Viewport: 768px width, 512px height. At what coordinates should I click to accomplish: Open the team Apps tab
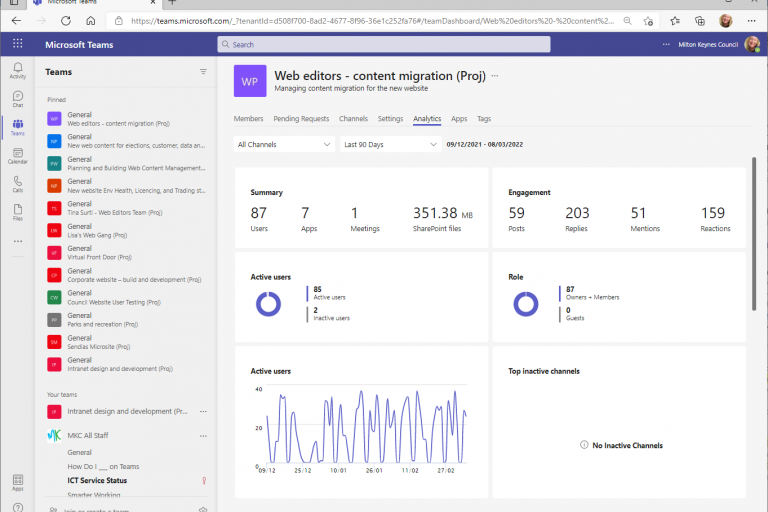coord(459,119)
